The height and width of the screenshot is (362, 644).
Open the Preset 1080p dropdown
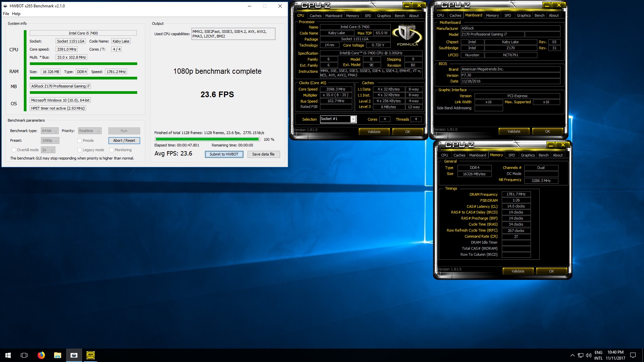point(50,140)
